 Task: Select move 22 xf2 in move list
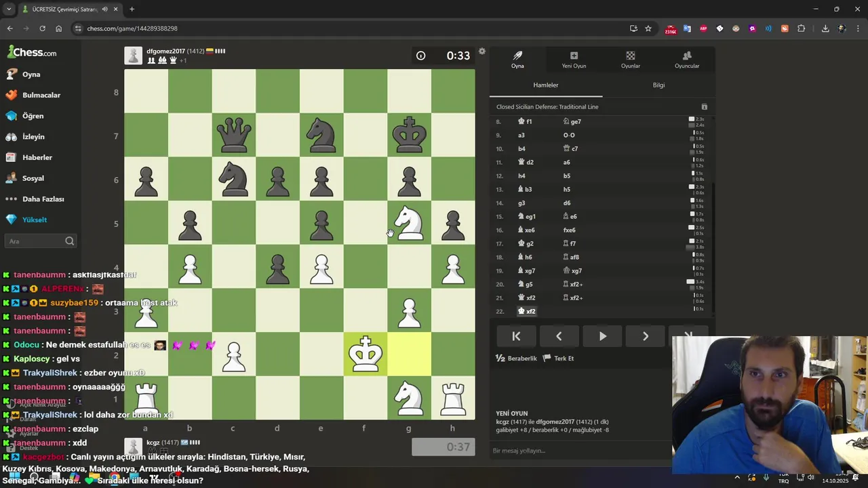526,311
